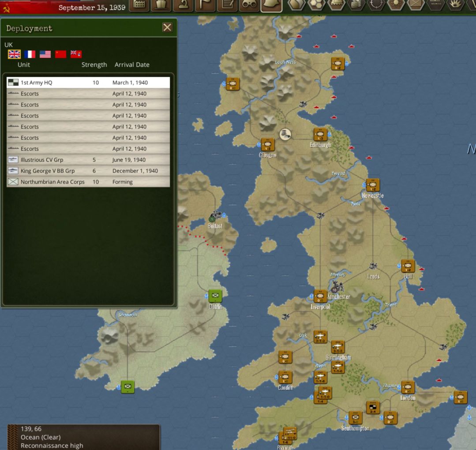This screenshot has height=450, width=476.
Task: Select the garrison unit at London
Action: (x=408, y=387)
